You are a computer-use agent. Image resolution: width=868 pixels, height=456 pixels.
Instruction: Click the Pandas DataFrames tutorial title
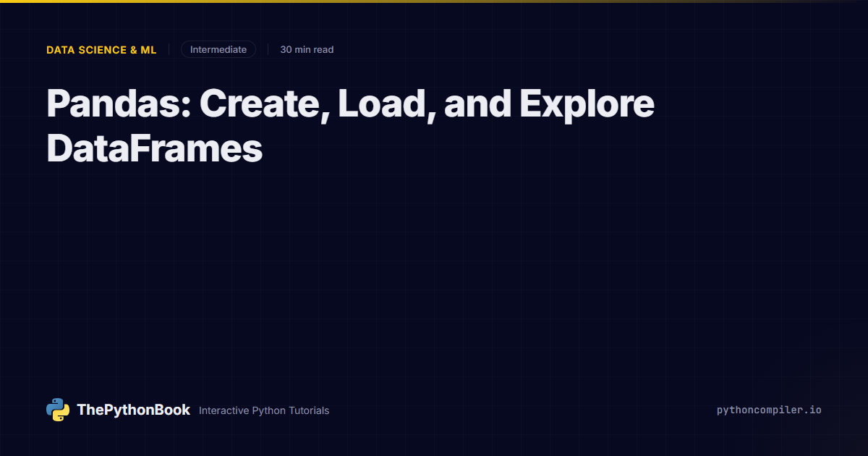click(350, 127)
